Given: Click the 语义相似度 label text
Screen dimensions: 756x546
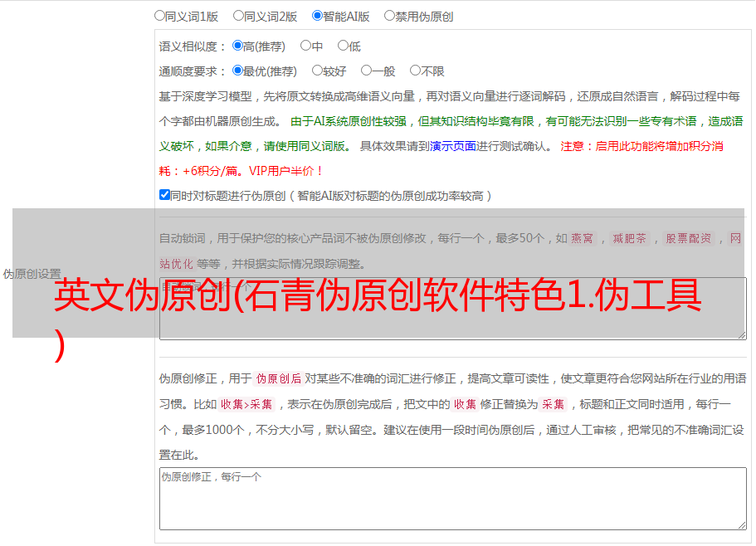Looking at the screenshot, I should pyautogui.click(x=193, y=46).
